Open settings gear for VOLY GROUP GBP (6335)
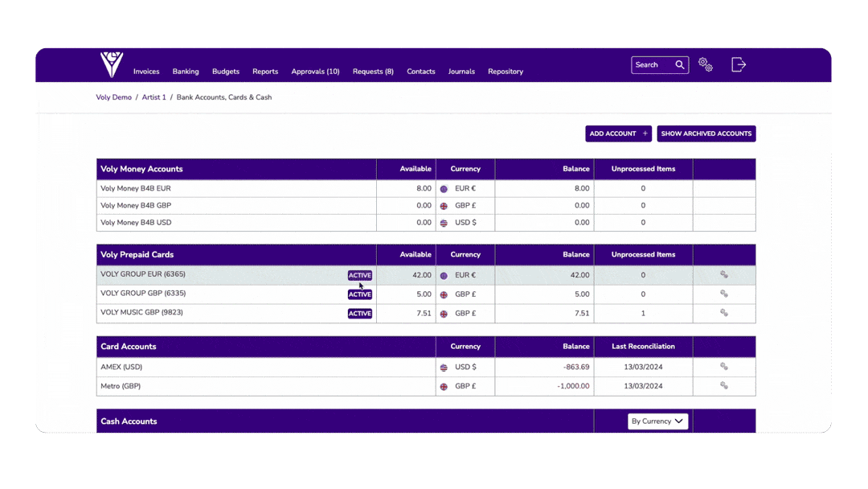Screen dimensions: 868x489 724,294
